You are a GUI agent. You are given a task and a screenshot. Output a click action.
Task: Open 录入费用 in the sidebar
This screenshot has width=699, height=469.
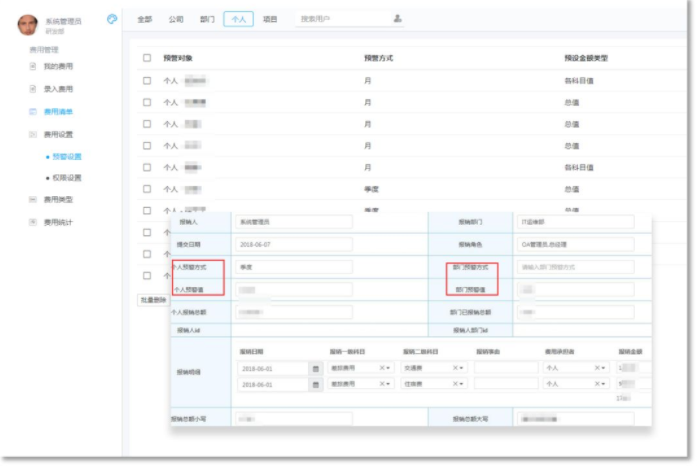(58, 89)
